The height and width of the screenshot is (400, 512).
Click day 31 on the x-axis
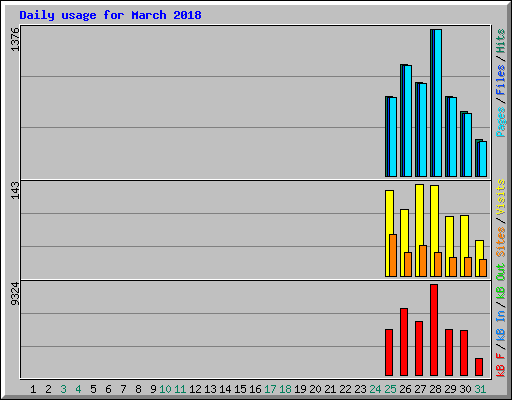point(480,389)
